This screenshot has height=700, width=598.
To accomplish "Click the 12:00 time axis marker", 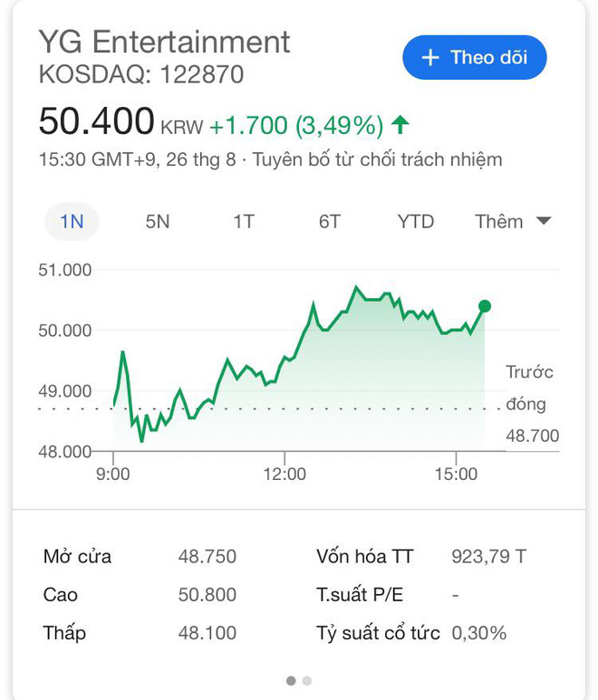I will click(x=285, y=475).
